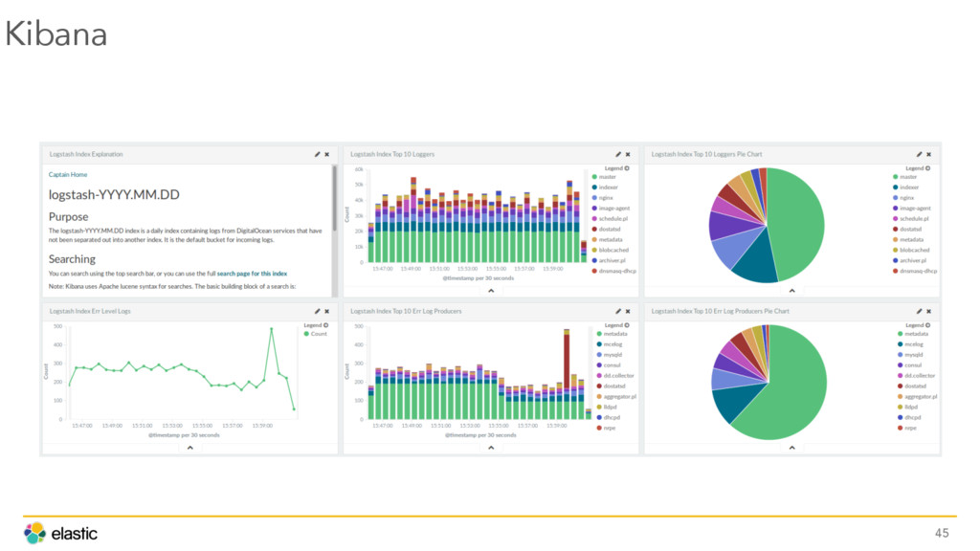Select metadata legend entry in Loggers Pie Chart

click(908, 240)
